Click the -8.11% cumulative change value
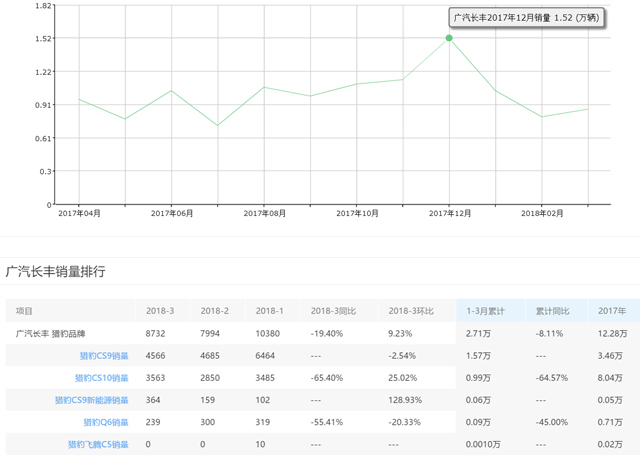 [x=549, y=334]
